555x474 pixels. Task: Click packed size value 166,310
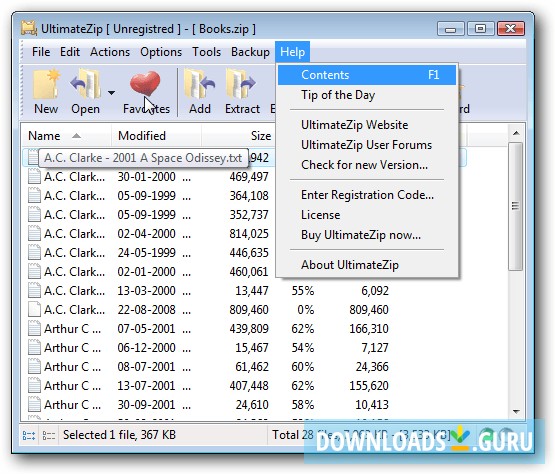[369, 329]
